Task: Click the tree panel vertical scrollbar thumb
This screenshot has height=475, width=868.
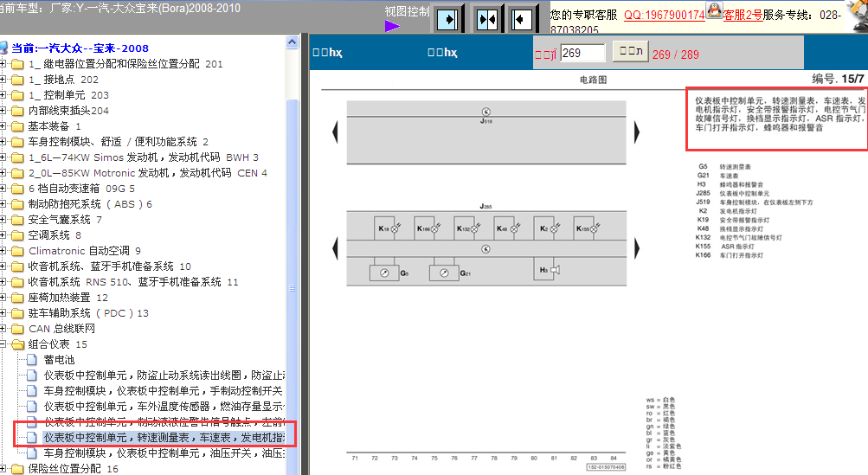Action: tap(292, 288)
